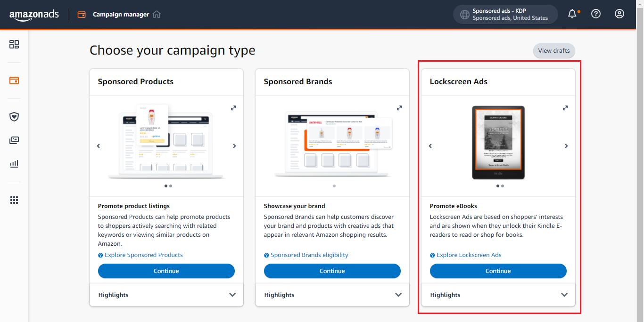Open the View drafts button
This screenshot has height=322, width=644.
(x=554, y=51)
